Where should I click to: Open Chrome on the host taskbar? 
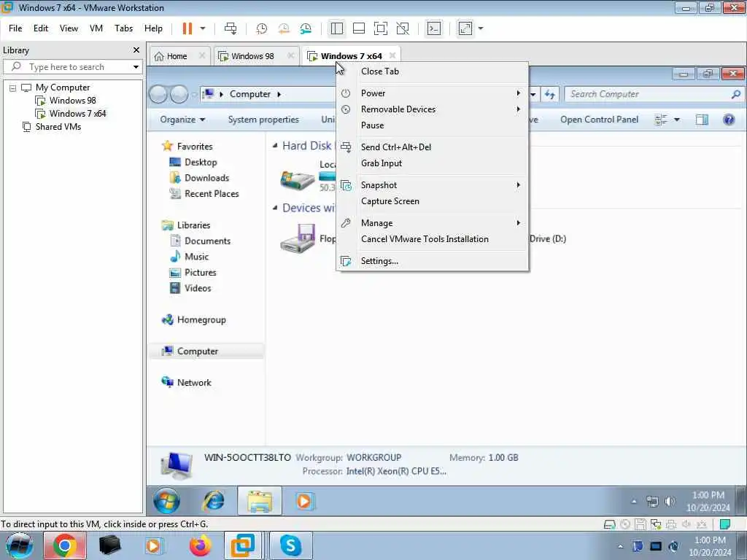point(65,545)
